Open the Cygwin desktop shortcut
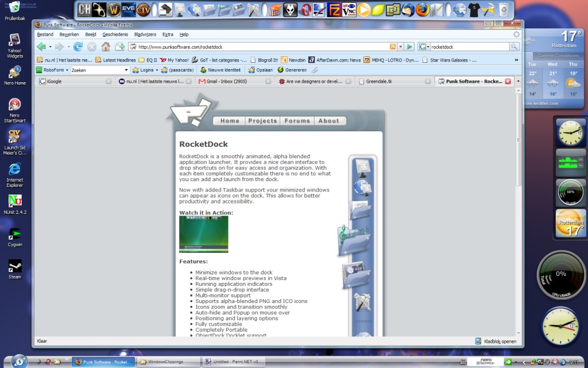The height and width of the screenshot is (368, 588). point(15,237)
